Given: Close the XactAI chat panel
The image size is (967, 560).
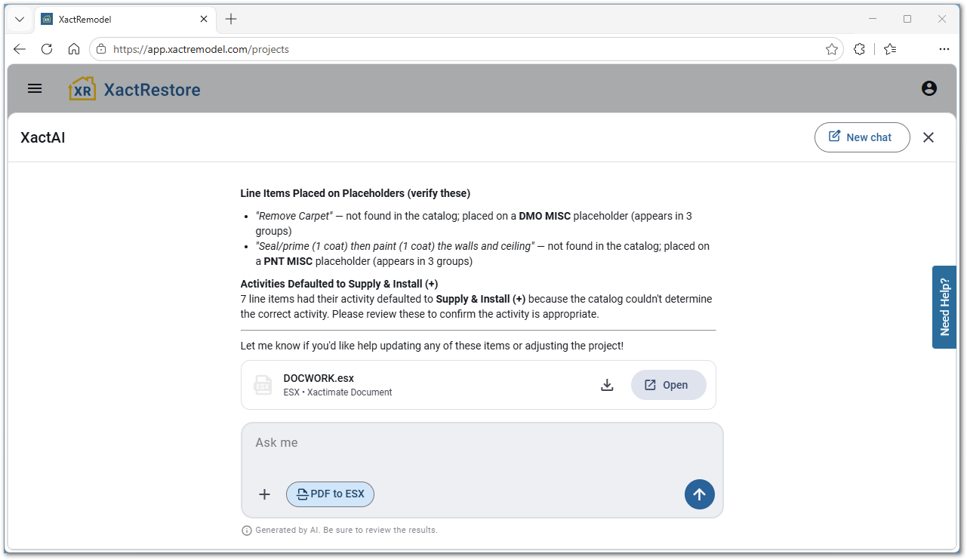Looking at the screenshot, I should point(929,137).
